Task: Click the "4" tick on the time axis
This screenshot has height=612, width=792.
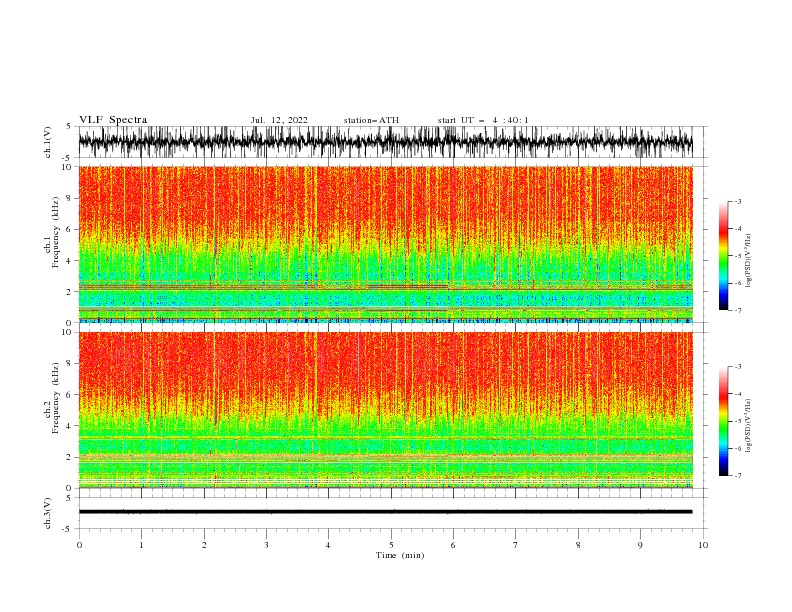Action: pos(329,545)
